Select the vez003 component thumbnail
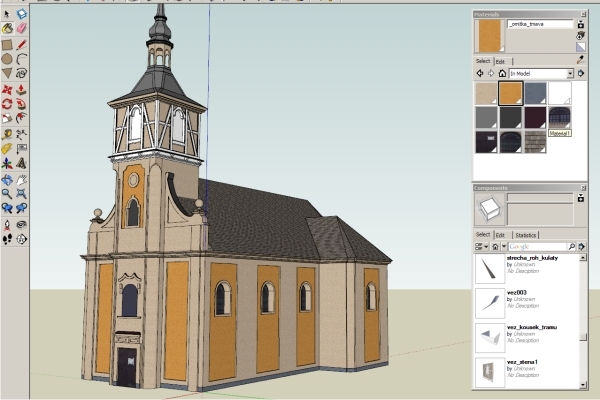This screenshot has height=400, width=600. pos(489,302)
